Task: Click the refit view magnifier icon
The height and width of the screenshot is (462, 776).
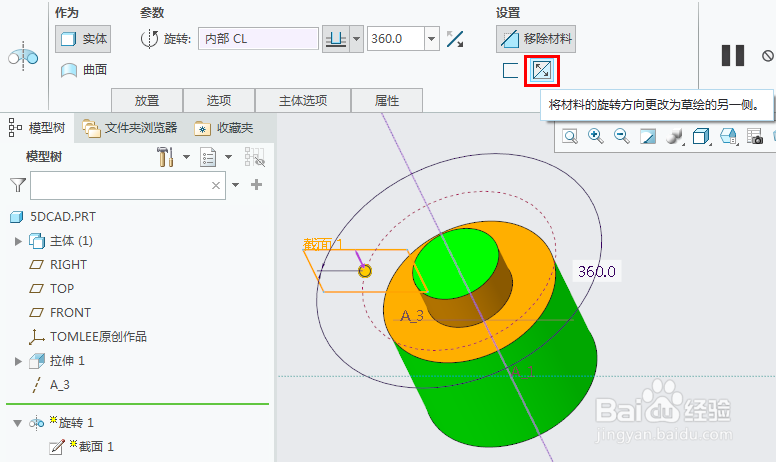Action: pyautogui.click(x=570, y=137)
